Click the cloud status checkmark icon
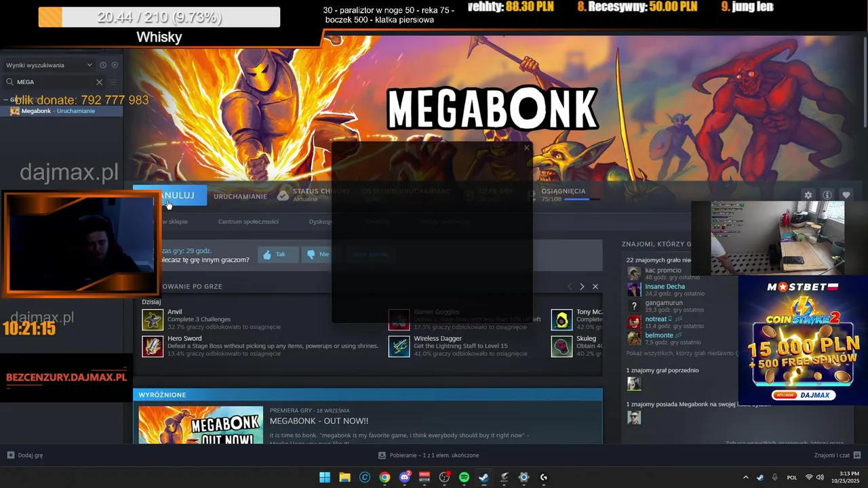Image resolution: width=868 pixels, height=488 pixels. pos(283,195)
